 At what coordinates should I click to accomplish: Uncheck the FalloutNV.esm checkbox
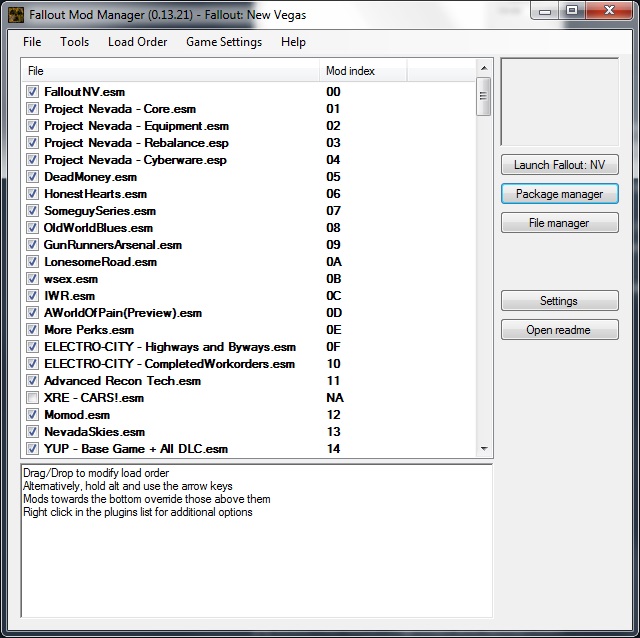click(x=32, y=91)
